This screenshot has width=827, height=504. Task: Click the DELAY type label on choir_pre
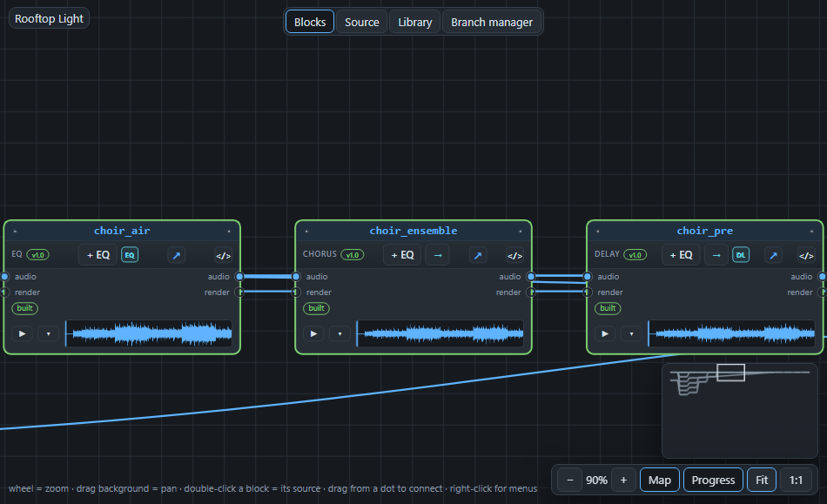coord(607,254)
